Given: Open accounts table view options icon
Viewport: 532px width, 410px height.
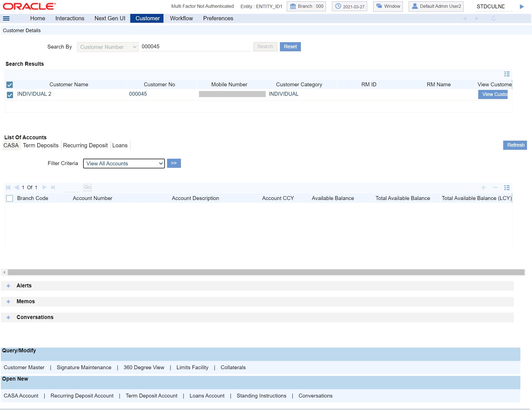Looking at the screenshot, I should [507, 188].
